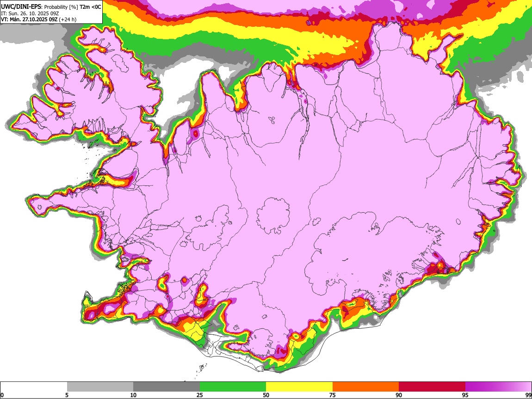Click the "Probability [%] T2m <0C" label

[x=73, y=7]
